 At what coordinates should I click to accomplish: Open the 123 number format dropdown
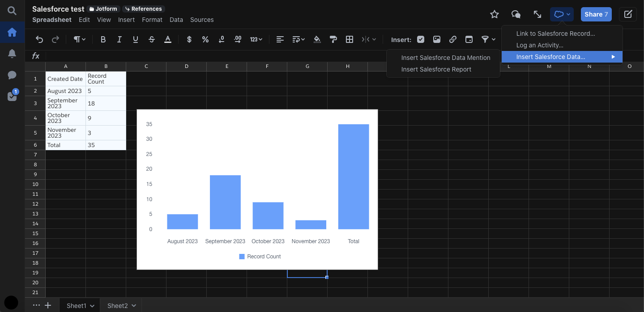[x=256, y=39]
